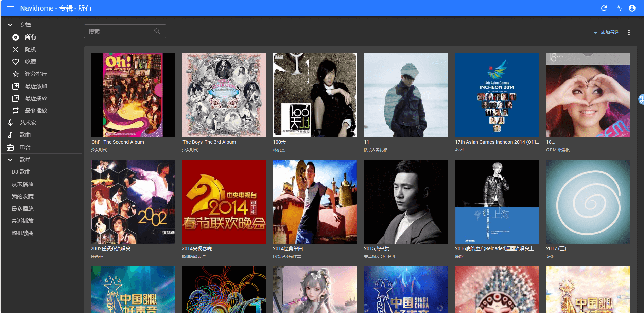Image resolution: width=644 pixels, height=313 pixels.
Task: Select the shuffle 随机 albums icon
Action: coord(16,50)
